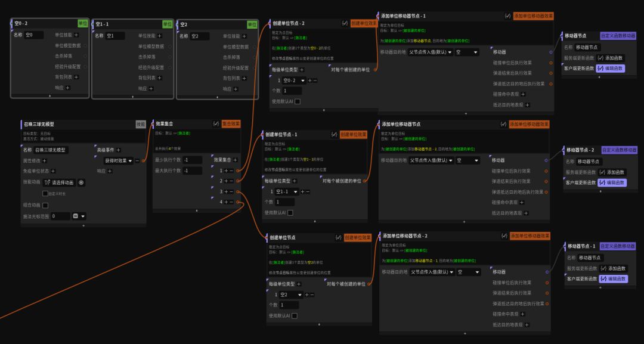This screenshot has width=644, height=344.
Task: Add 免疫单位状态 on 召唤三球无模型 node
Action: (53, 171)
